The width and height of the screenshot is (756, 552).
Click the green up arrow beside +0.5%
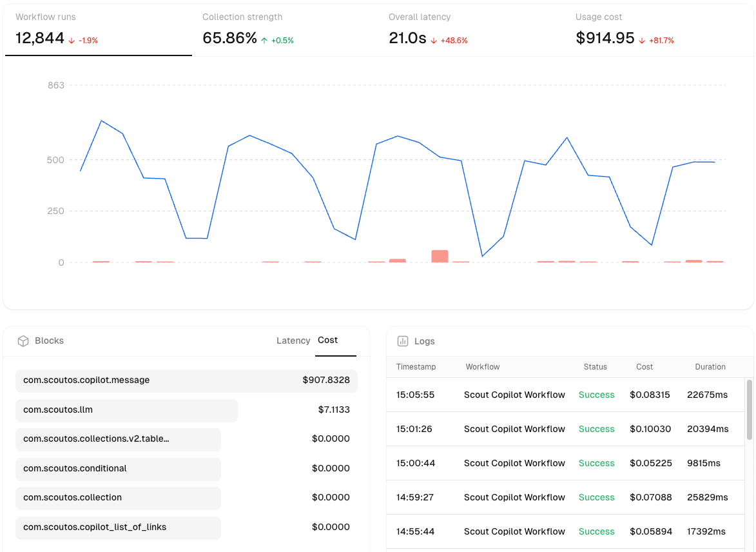click(264, 41)
